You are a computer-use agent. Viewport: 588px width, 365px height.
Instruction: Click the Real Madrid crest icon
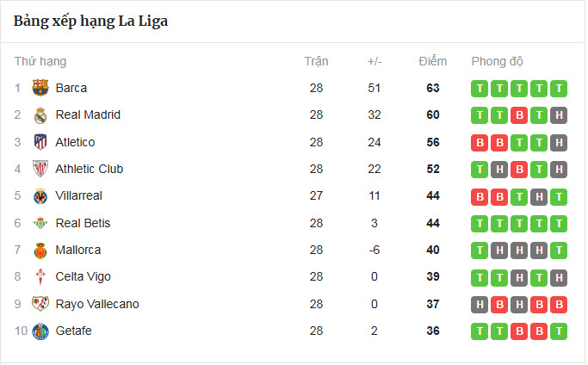point(40,115)
